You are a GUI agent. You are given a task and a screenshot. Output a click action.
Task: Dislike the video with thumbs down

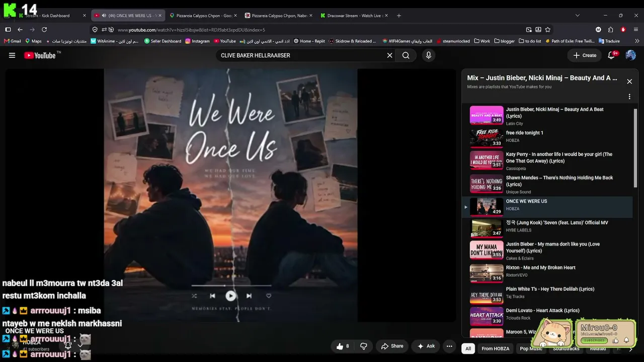[364, 346]
